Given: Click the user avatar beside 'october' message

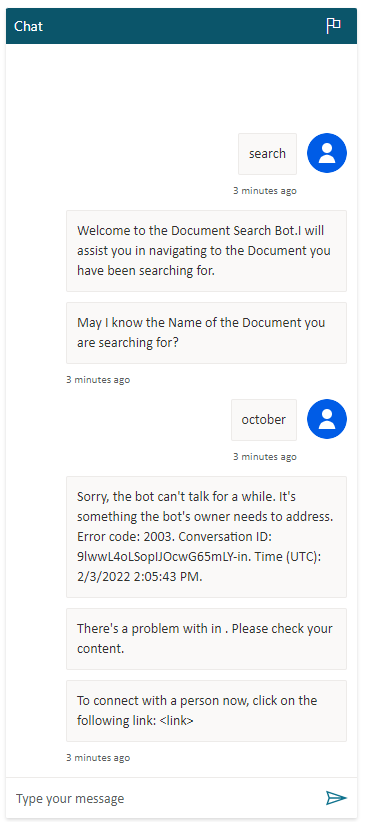Looking at the screenshot, I should (327, 419).
